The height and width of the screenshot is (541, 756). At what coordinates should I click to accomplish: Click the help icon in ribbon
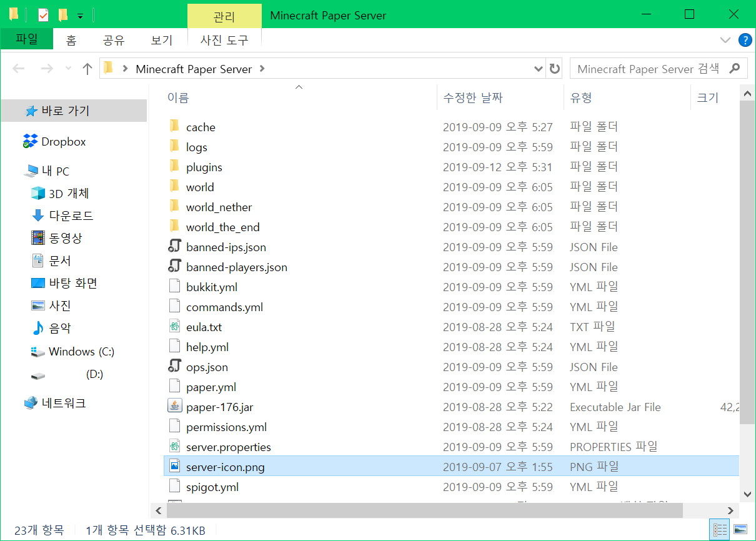pyautogui.click(x=745, y=40)
